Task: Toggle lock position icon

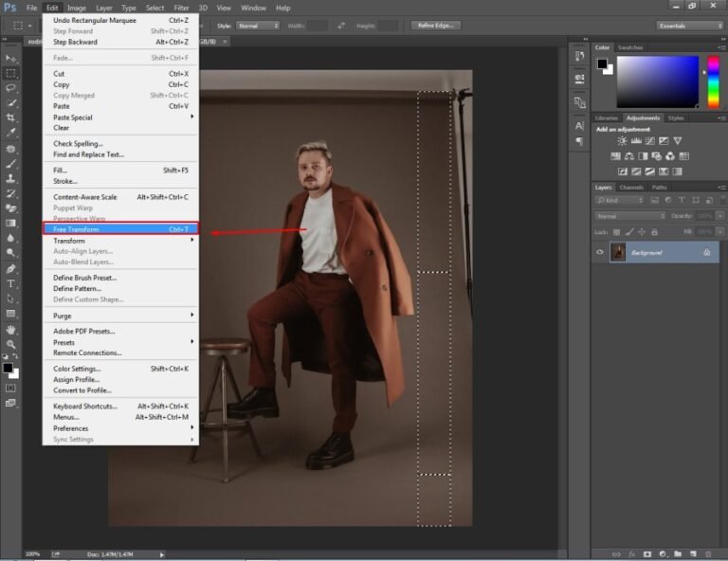Action: click(x=642, y=232)
